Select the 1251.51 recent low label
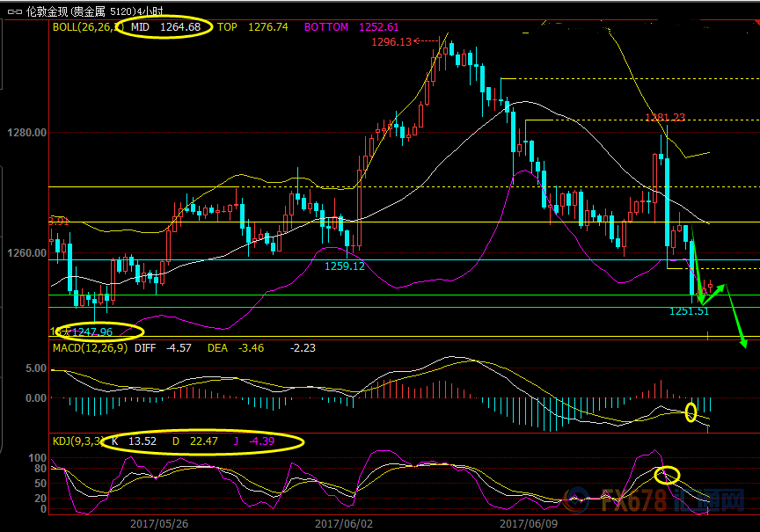Image resolution: width=760 pixels, height=532 pixels. pyautogui.click(x=689, y=310)
